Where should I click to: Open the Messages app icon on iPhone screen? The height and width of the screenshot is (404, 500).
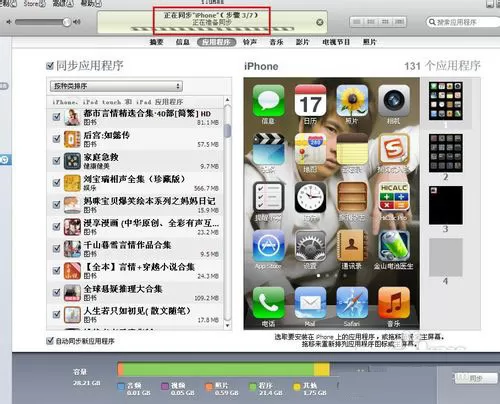[268, 101]
